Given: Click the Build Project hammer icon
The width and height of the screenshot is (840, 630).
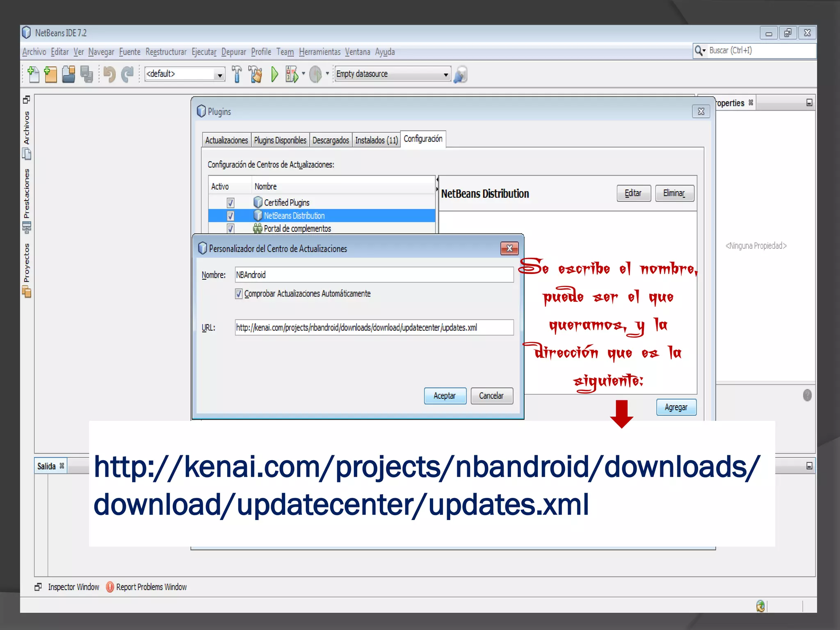Looking at the screenshot, I should pyautogui.click(x=237, y=74).
